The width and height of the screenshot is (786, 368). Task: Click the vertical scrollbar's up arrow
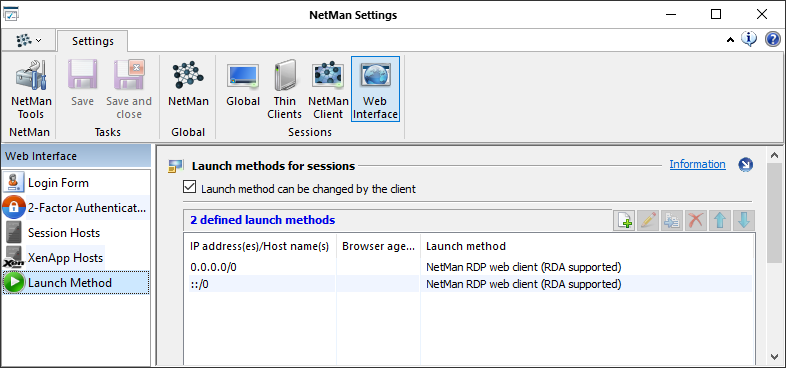(774, 155)
